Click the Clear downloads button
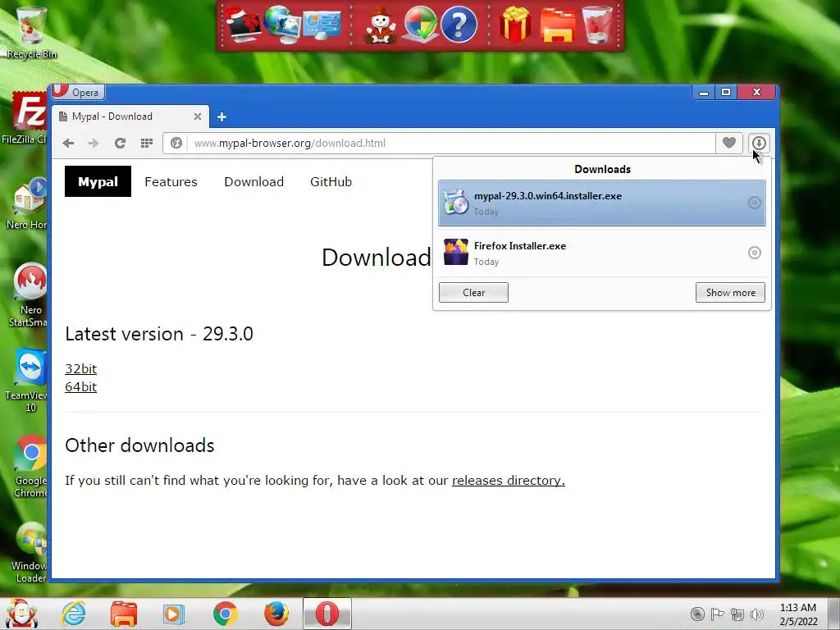The image size is (840, 630). [x=473, y=293]
